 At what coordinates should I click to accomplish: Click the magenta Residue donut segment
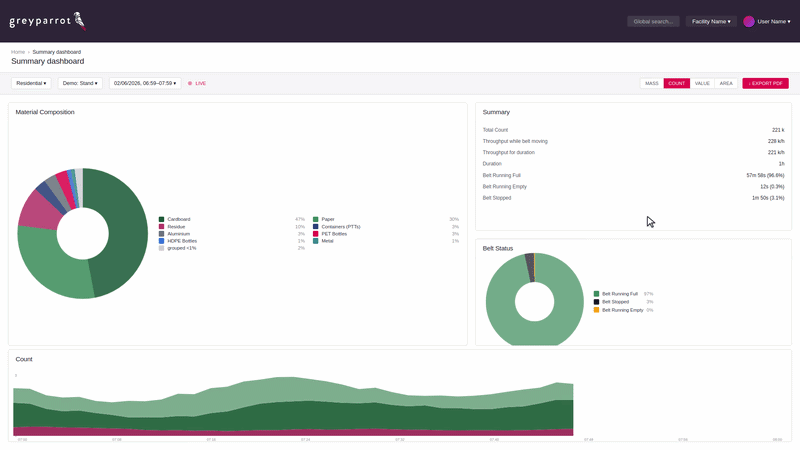[x=41, y=212]
